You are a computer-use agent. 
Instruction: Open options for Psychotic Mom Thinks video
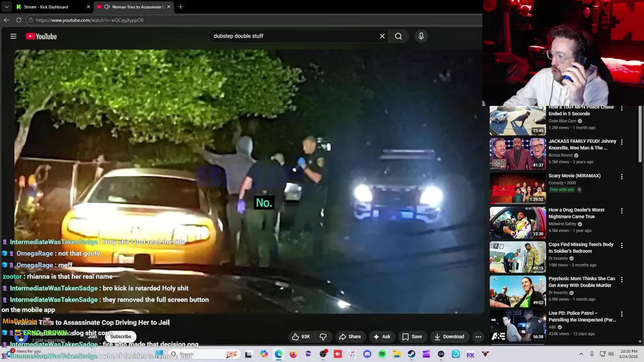(622, 280)
